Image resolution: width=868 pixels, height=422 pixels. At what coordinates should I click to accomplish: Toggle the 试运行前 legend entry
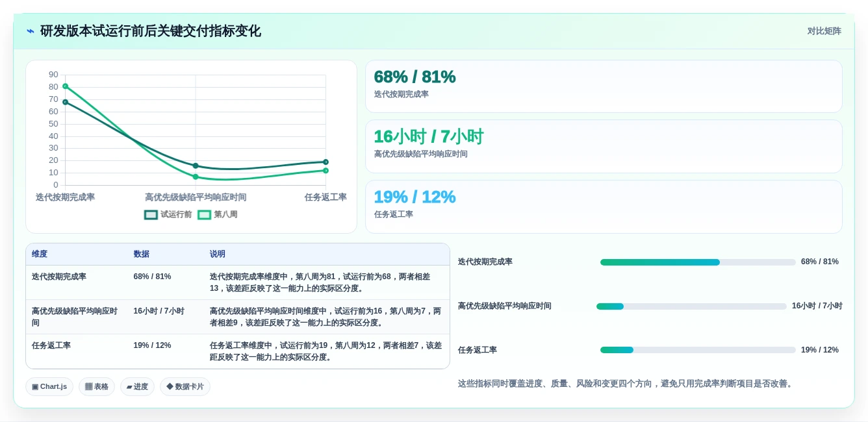point(168,214)
